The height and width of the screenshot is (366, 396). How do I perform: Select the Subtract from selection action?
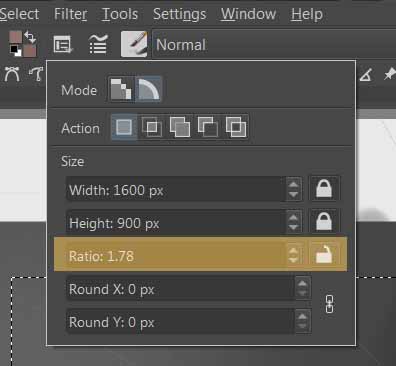pyautogui.click(x=208, y=127)
